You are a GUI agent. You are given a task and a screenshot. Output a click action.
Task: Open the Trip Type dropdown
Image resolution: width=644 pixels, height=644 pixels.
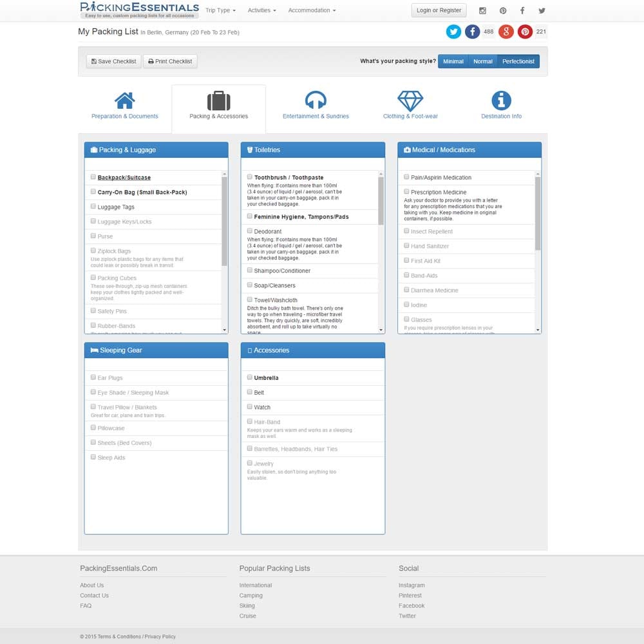(x=220, y=10)
